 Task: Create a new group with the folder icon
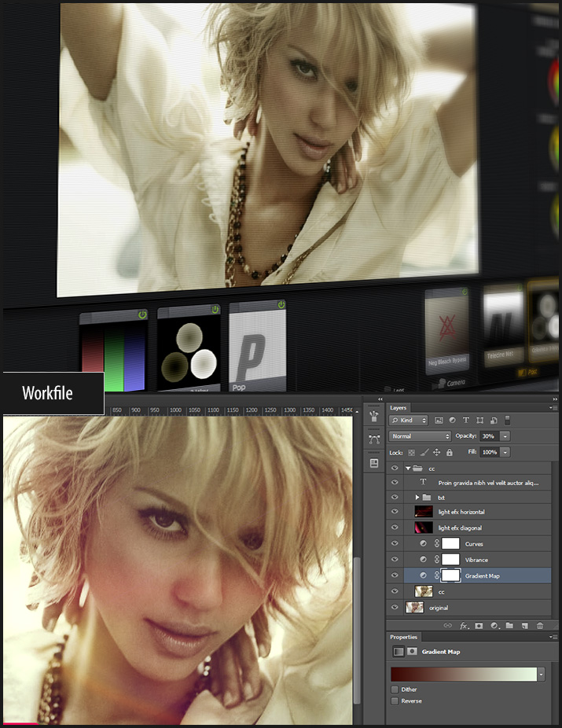point(509,625)
